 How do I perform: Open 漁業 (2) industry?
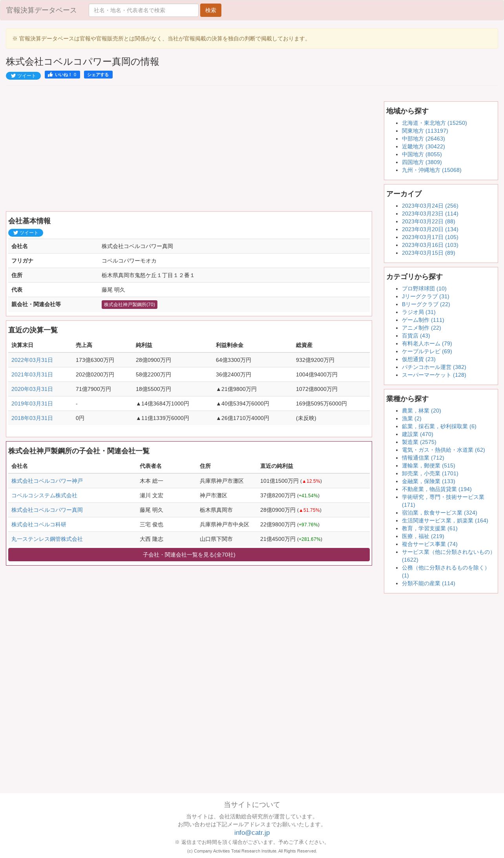(x=411, y=418)
